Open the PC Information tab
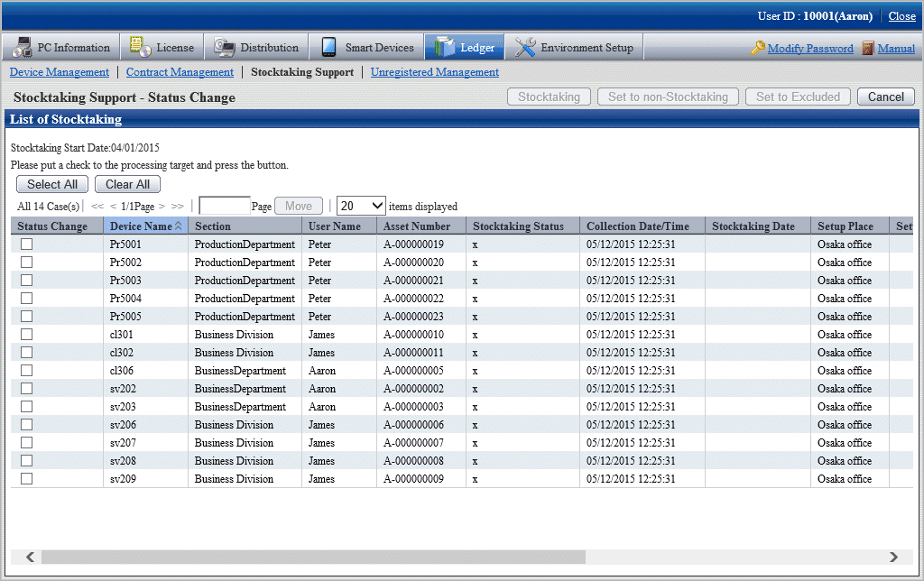The width and height of the screenshot is (924, 581). point(60,47)
